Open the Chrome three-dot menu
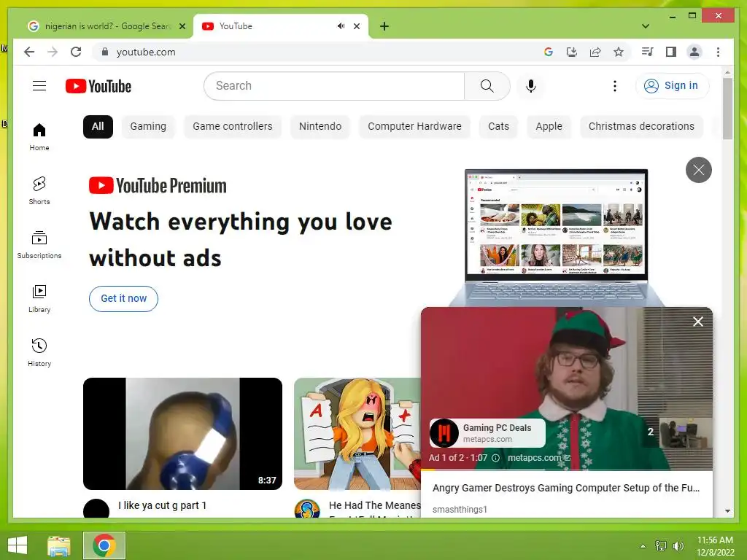 pos(718,52)
